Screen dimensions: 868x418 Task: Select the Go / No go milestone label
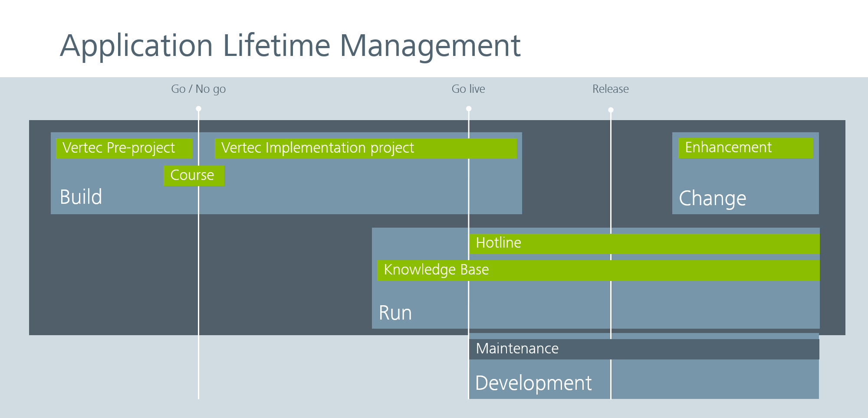click(198, 89)
